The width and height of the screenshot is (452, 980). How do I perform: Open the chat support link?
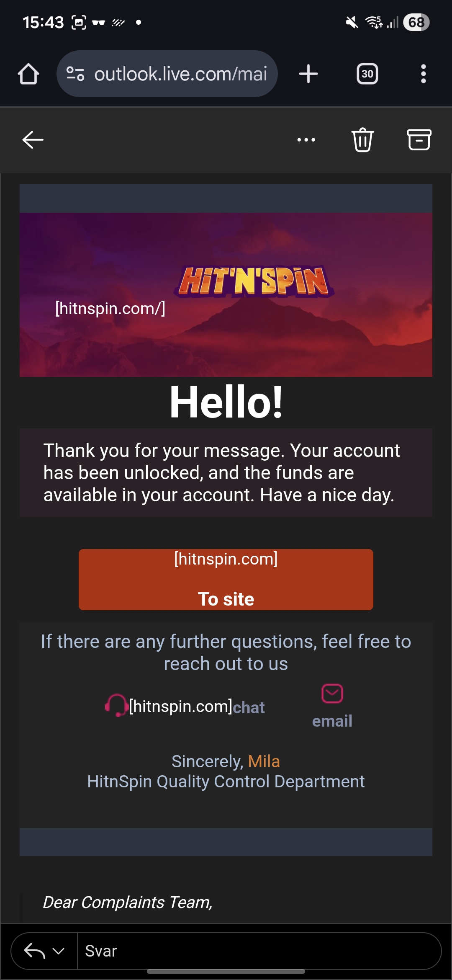tap(249, 708)
